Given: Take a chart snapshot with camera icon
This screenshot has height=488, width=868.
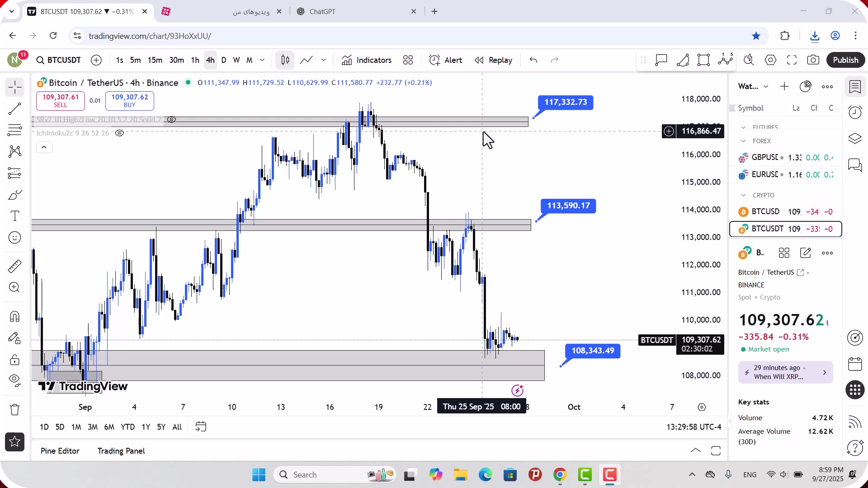Looking at the screenshot, I should 813,60.
